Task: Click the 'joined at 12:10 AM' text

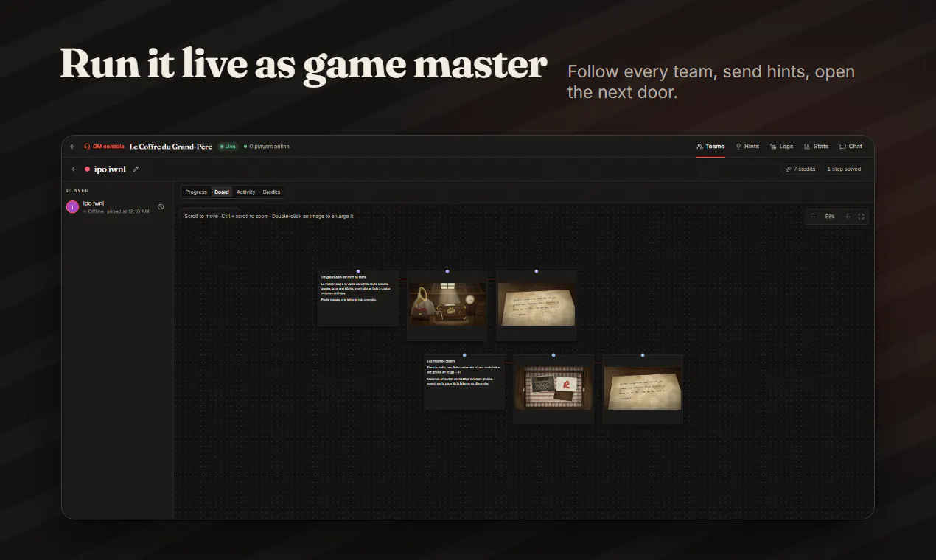Action: click(128, 211)
